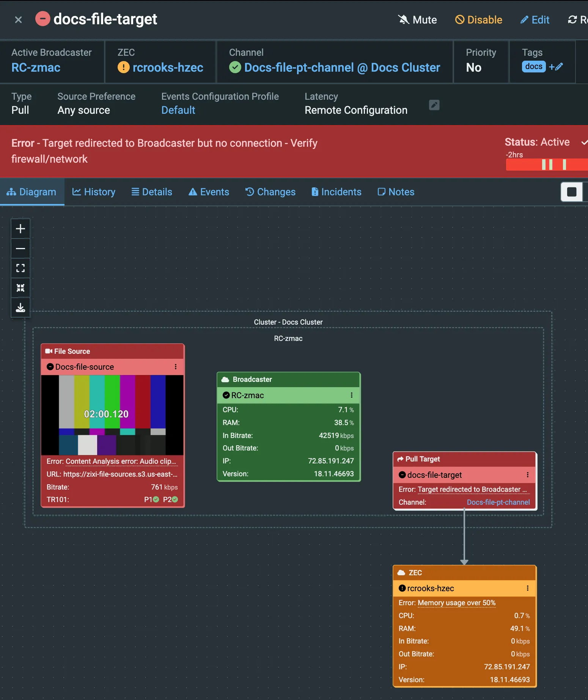588x700 pixels.
Task: Click the ZEC warning status icon
Action: (x=123, y=67)
